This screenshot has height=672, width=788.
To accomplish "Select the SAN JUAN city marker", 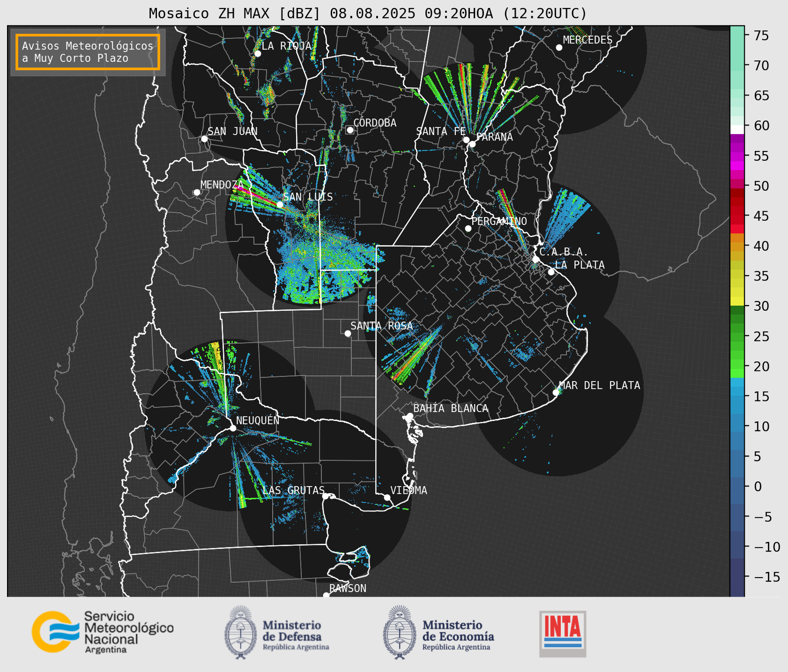I will click(x=204, y=139).
